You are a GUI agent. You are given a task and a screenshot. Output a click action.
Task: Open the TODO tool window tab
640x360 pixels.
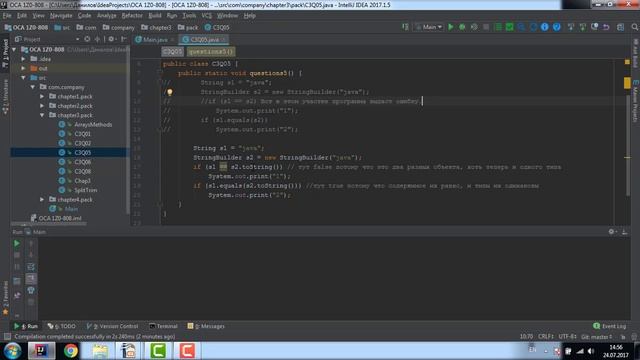point(62,326)
